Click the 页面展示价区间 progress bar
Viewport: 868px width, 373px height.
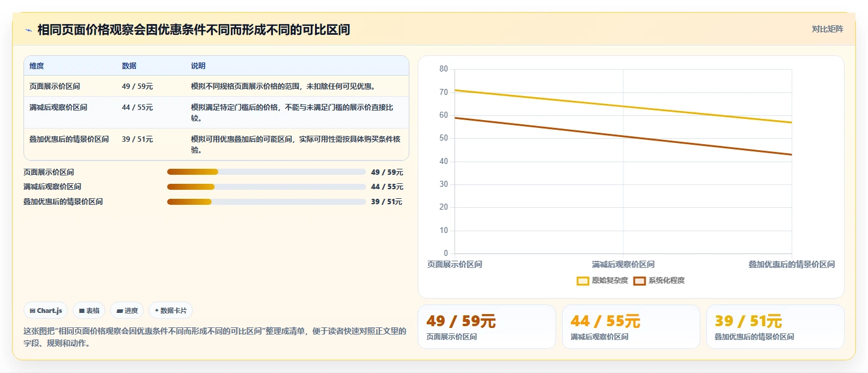coord(266,172)
